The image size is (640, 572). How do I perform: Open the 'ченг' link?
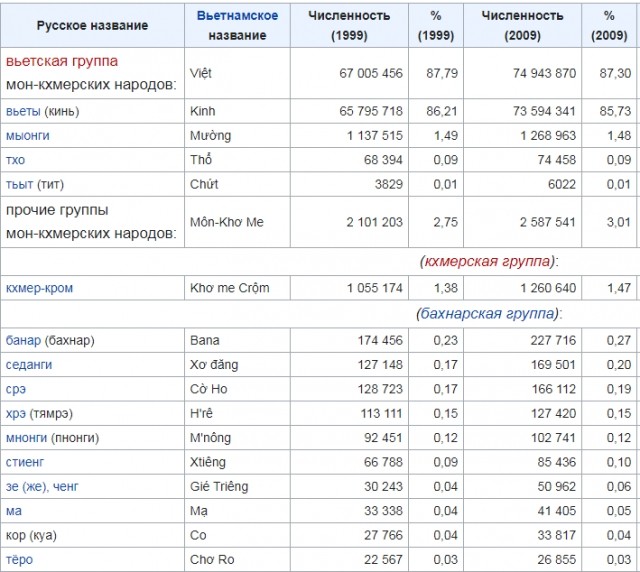(x=65, y=487)
